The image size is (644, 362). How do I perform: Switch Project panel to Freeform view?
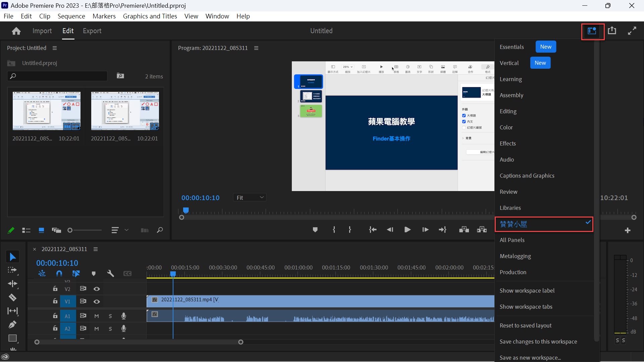56,230
